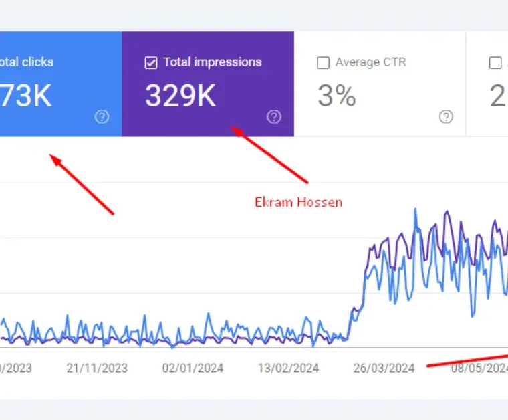This screenshot has height=420, width=508.
Task: Click the 73K clicks value
Action: (x=27, y=96)
